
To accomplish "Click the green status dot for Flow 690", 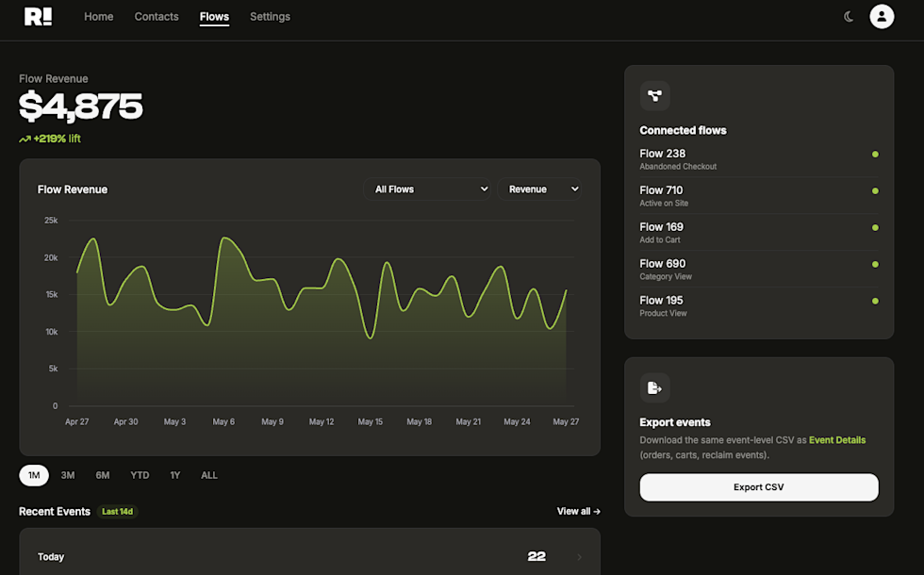I will tap(875, 265).
